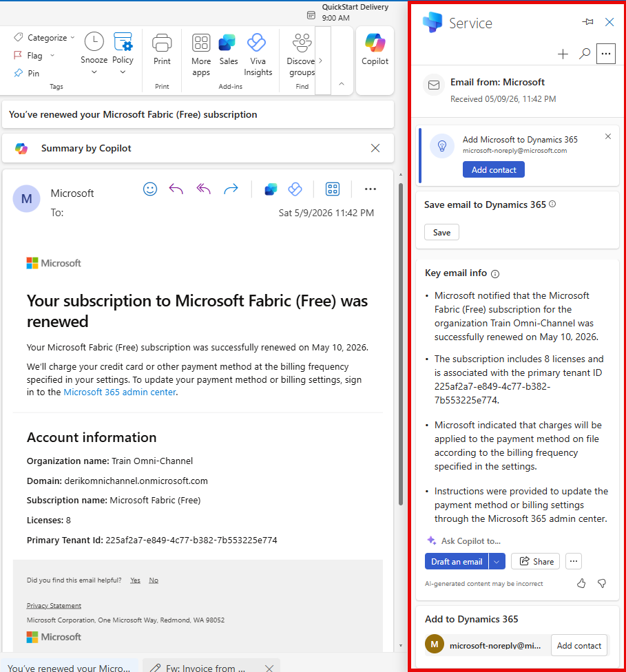Flag this email message
The image size is (626, 672).
coord(28,56)
